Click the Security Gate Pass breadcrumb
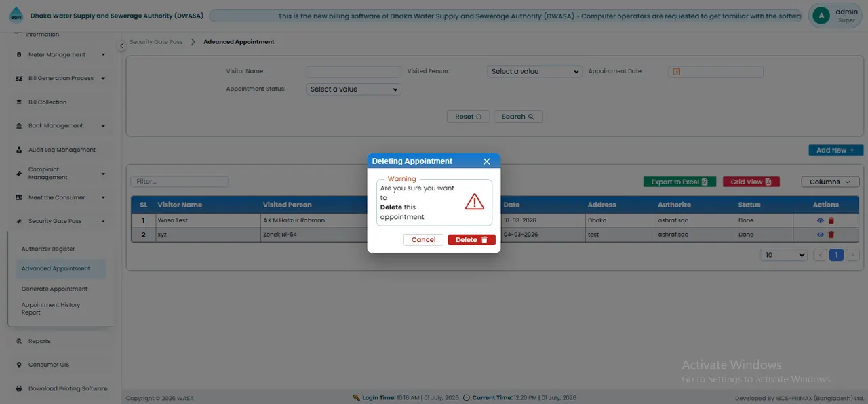 156,42
